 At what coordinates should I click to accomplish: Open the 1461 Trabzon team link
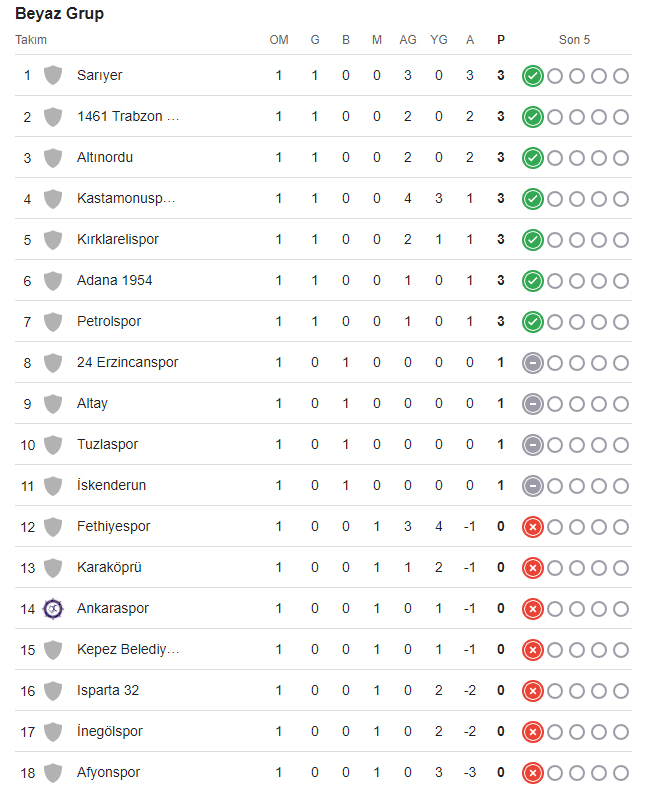(128, 116)
